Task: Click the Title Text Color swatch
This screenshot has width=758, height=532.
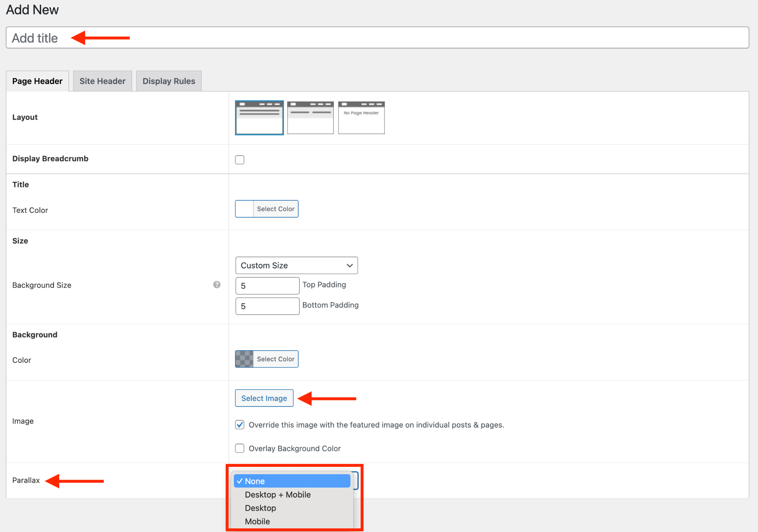Action: pos(244,209)
